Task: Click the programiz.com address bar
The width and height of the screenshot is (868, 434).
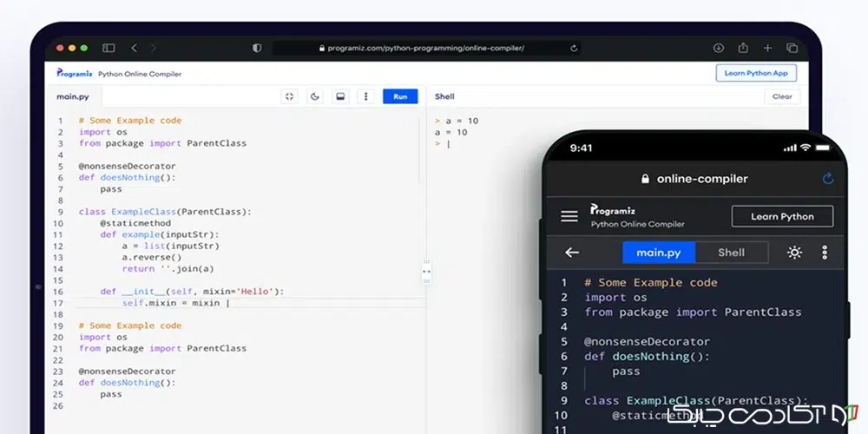Action: [x=425, y=49]
